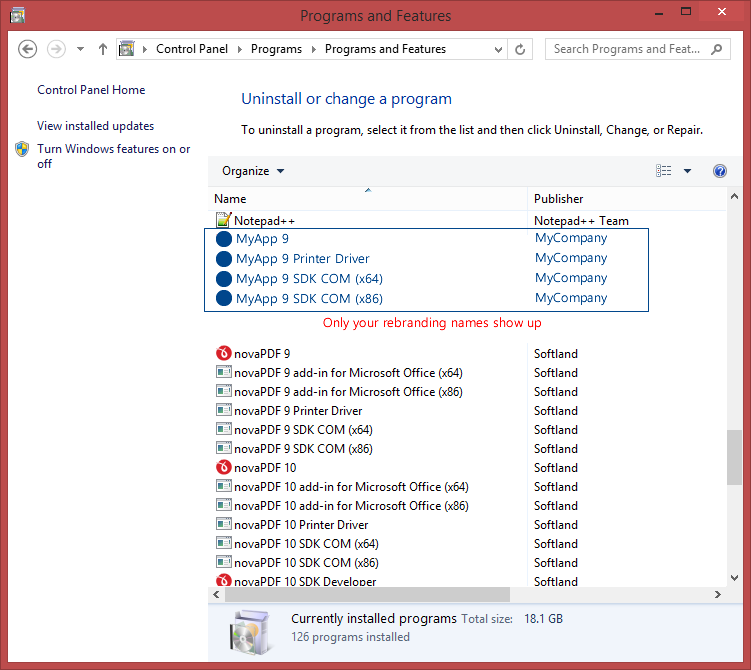This screenshot has width=751, height=670.
Task: Click the vertical scrollbar down arrow
Action: 734,578
